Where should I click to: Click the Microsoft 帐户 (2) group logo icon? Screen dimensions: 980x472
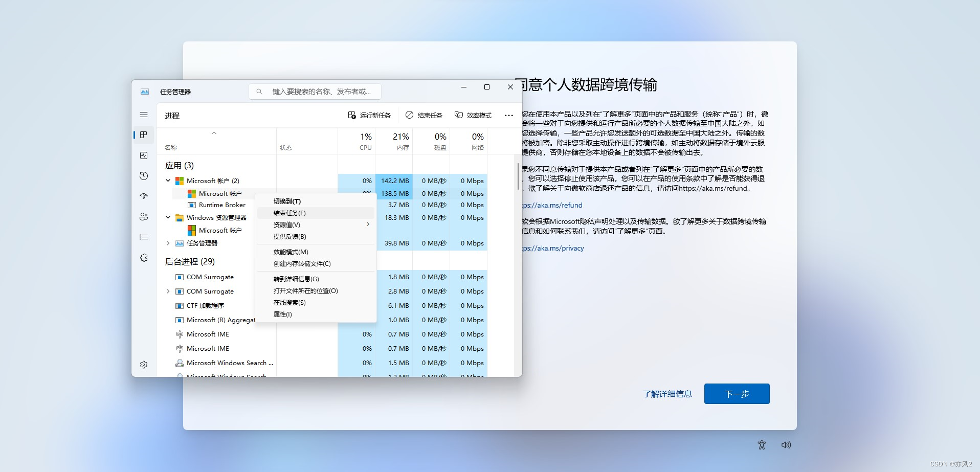pos(180,181)
